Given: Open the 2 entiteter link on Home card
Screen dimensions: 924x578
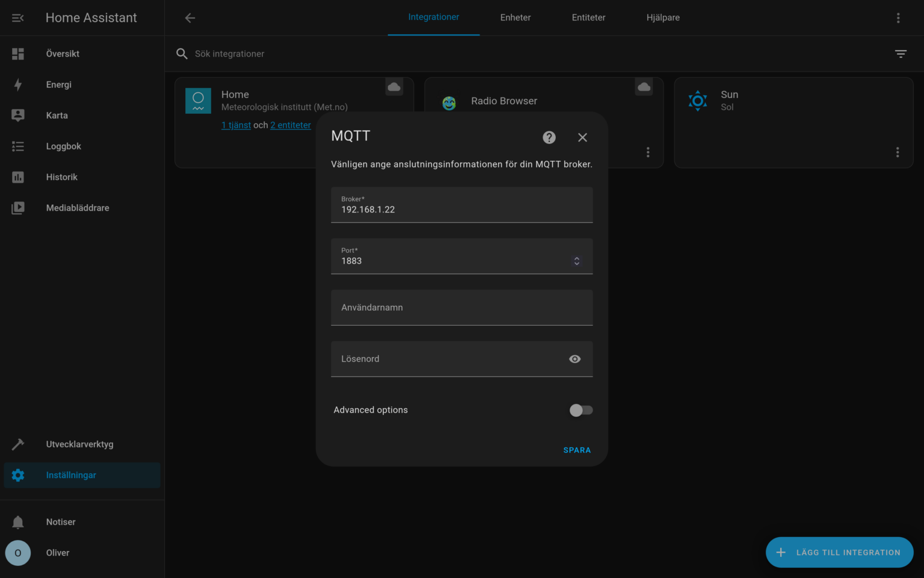Looking at the screenshot, I should (291, 125).
